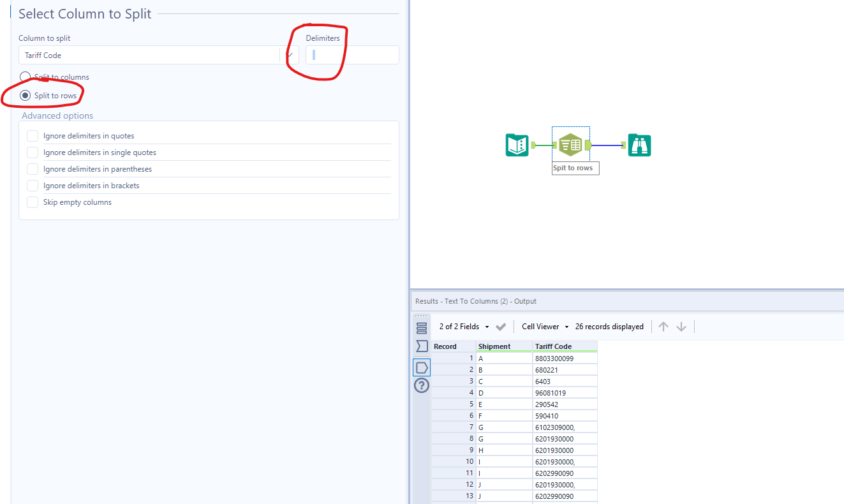This screenshot has width=844, height=504.
Task: Click the Spit to rows annotation label
Action: click(575, 168)
